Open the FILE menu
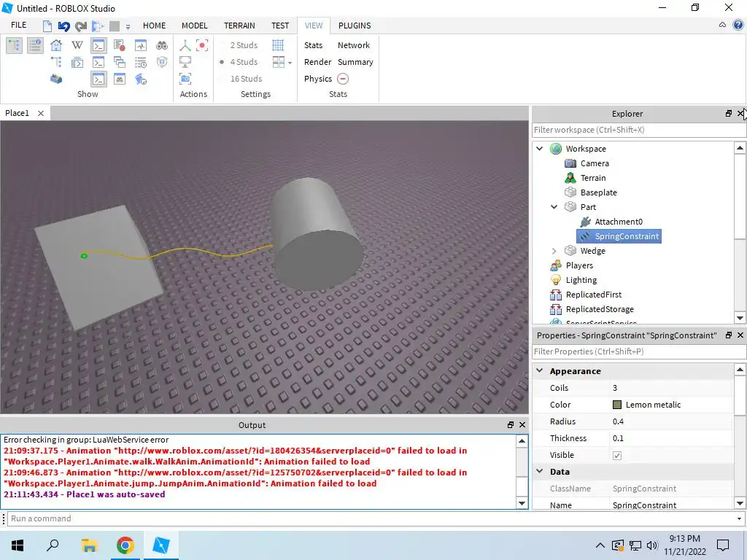 18,26
